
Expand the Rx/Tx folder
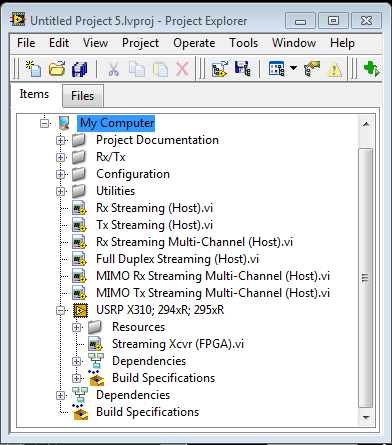pos(60,157)
